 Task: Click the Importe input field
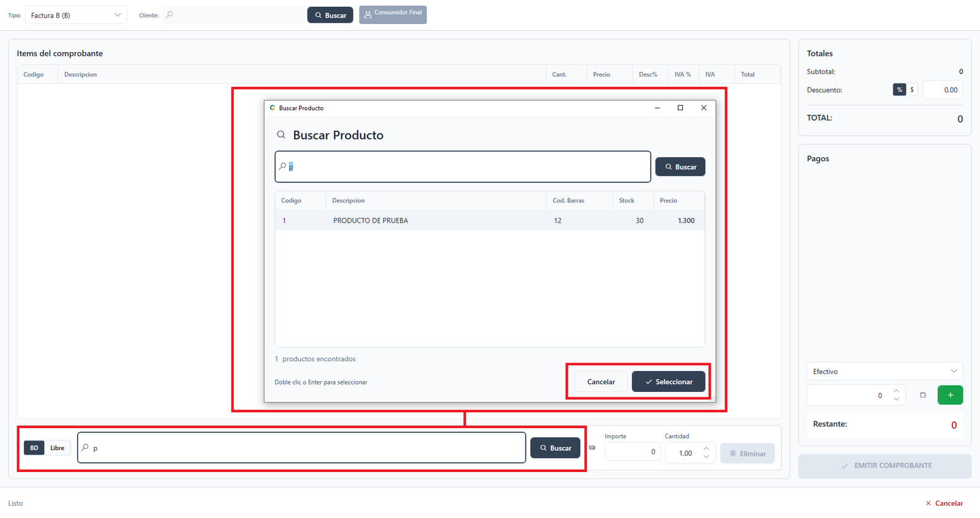click(632, 452)
